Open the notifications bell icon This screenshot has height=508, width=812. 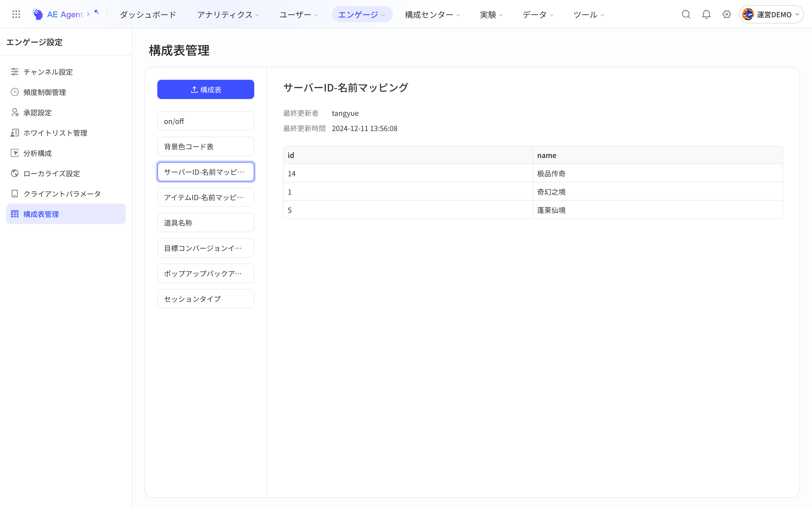coord(706,14)
